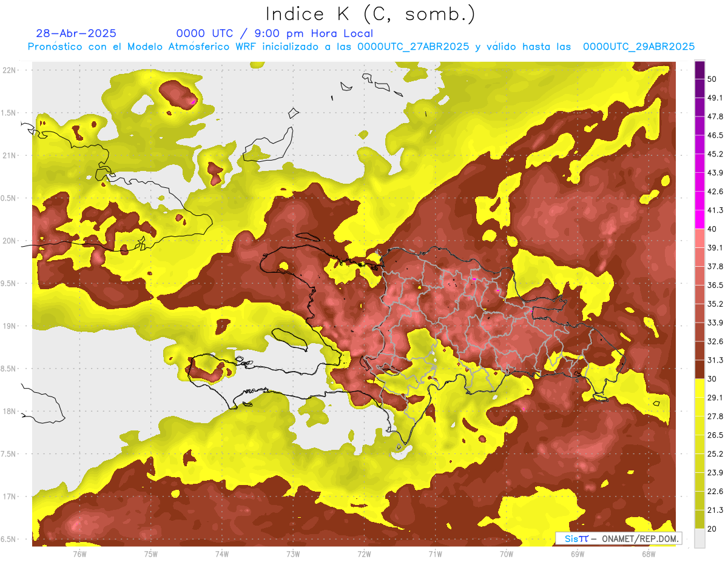Click the title 'Indice K (C, somb.)'

(370, 14)
